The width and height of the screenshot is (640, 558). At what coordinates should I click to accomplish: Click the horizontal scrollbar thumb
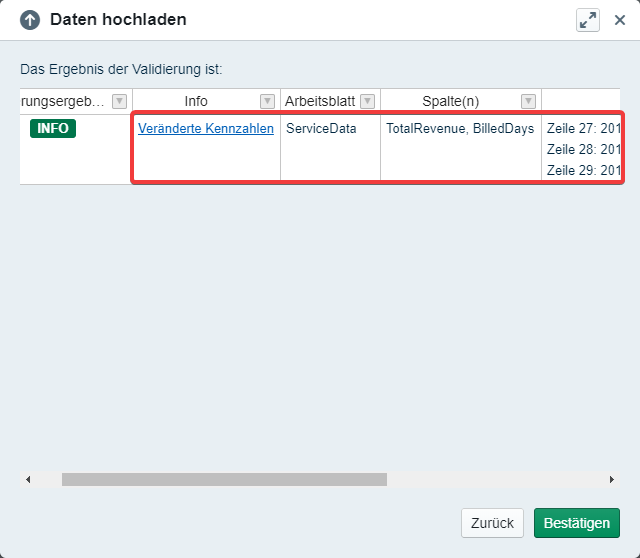(224, 480)
